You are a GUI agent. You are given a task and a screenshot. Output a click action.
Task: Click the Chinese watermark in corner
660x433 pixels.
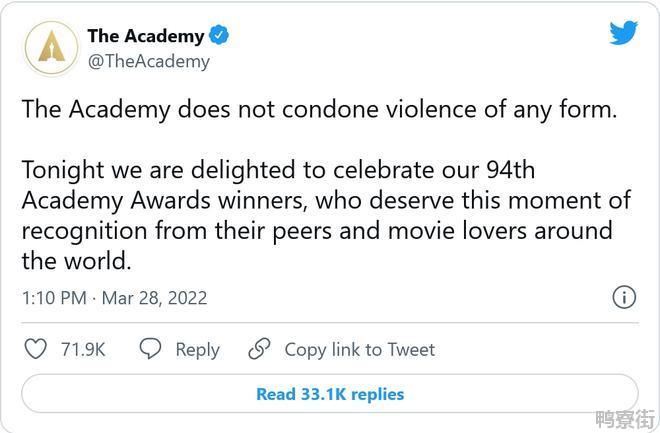[x=626, y=419]
